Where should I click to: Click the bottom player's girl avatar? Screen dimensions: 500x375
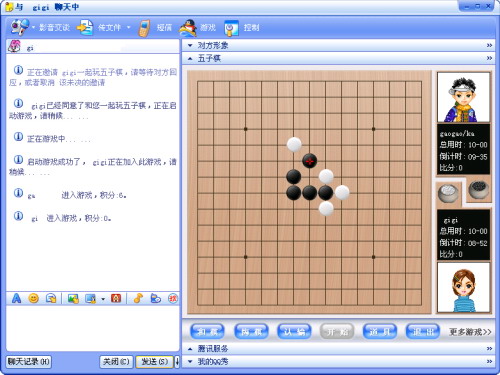463,287
